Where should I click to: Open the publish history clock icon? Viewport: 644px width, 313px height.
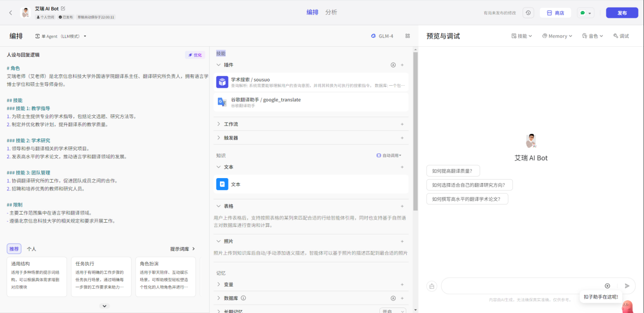point(529,13)
